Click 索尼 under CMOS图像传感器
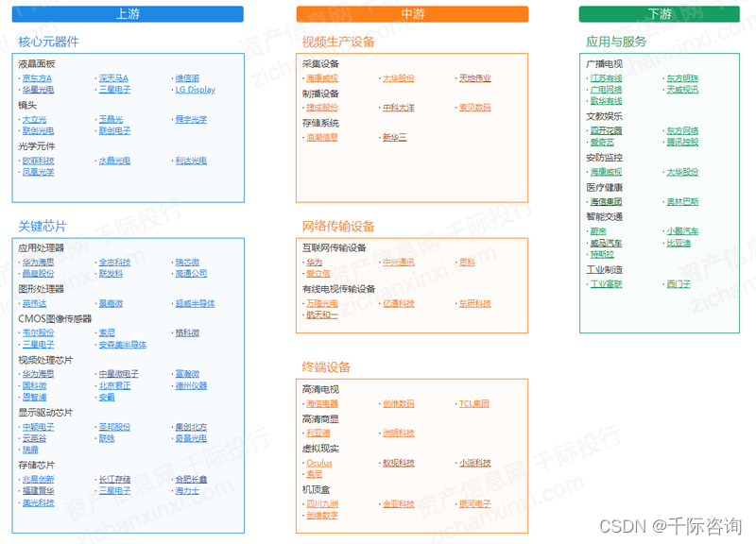The image size is (756, 544). [x=107, y=333]
